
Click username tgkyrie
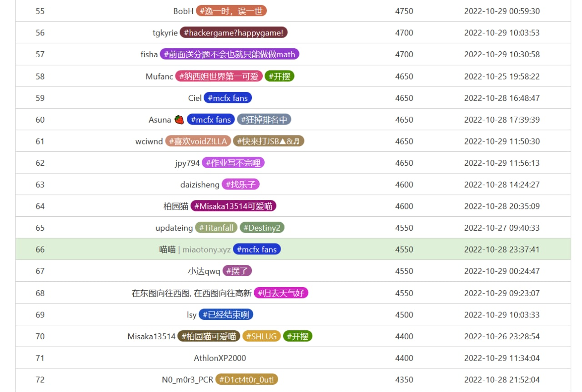coord(165,33)
